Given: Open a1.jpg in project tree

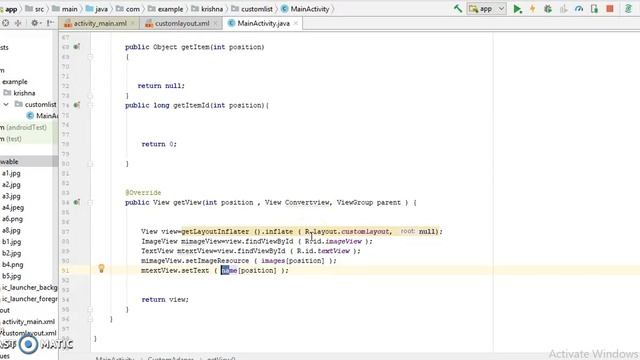Looking at the screenshot, I should coord(11,173).
